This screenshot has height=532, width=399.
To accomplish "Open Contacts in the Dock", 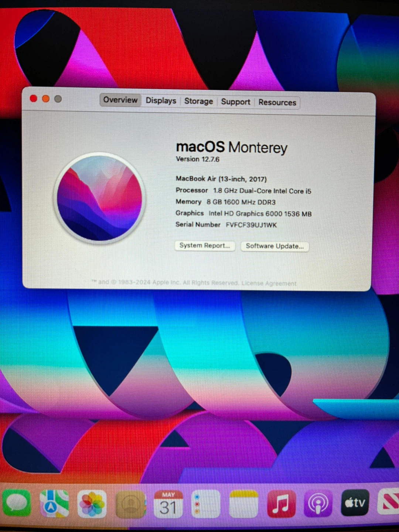I will (x=130, y=504).
